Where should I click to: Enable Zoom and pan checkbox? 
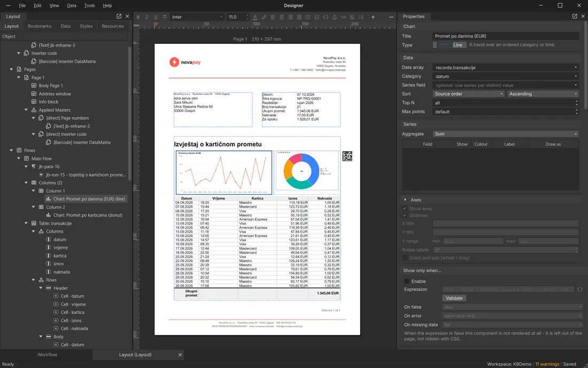coord(405,258)
